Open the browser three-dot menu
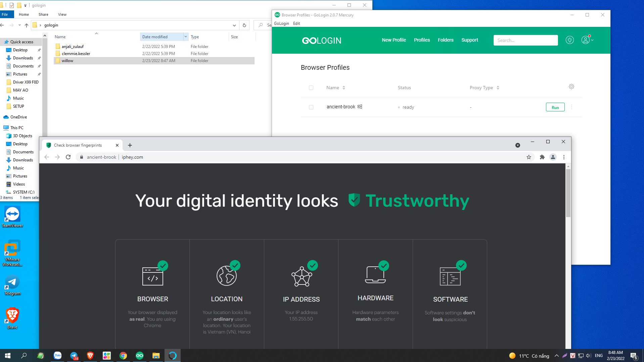The width and height of the screenshot is (644, 362). pyautogui.click(x=564, y=157)
